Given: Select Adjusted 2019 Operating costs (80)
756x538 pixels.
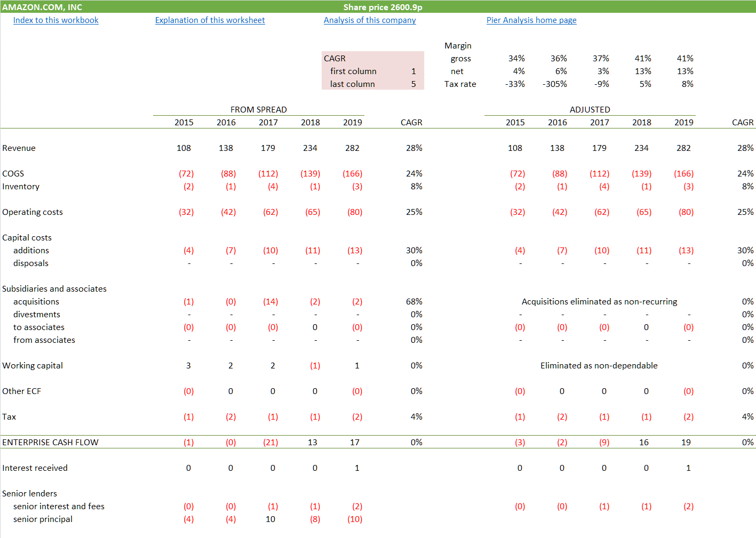Looking at the screenshot, I should coord(686,212).
